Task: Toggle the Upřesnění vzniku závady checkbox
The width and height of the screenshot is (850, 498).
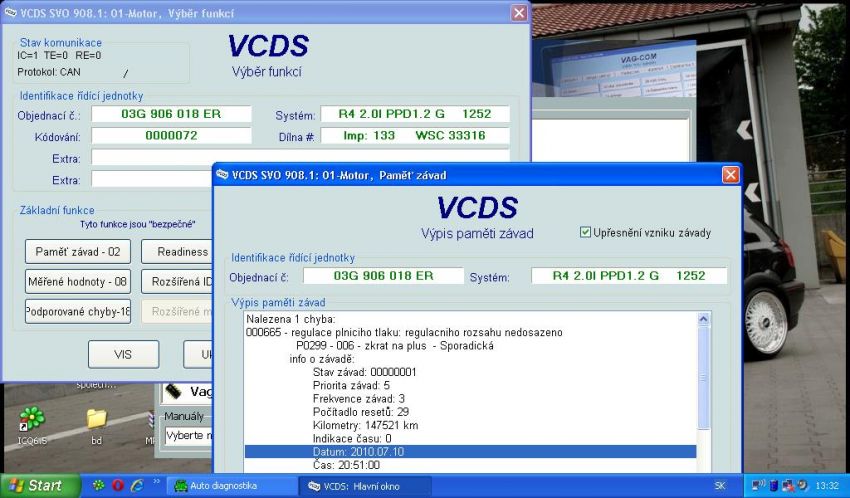Action: coord(585,232)
